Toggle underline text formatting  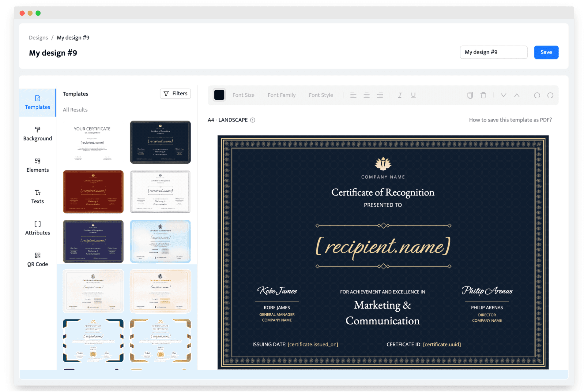point(413,95)
